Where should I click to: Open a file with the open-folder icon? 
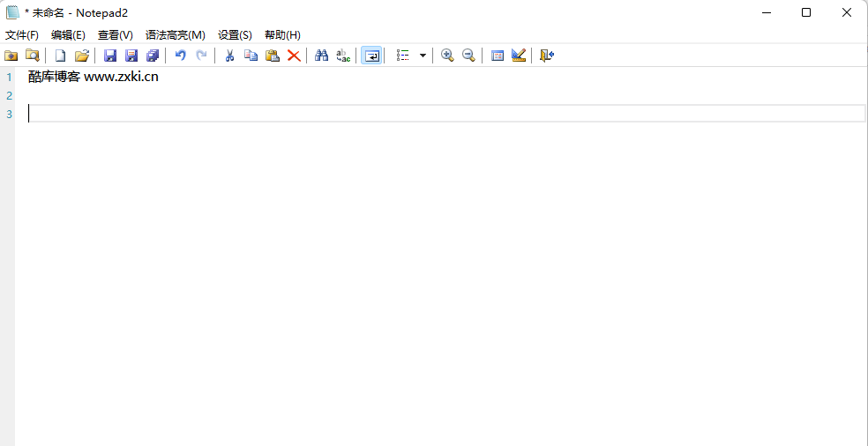[82, 56]
